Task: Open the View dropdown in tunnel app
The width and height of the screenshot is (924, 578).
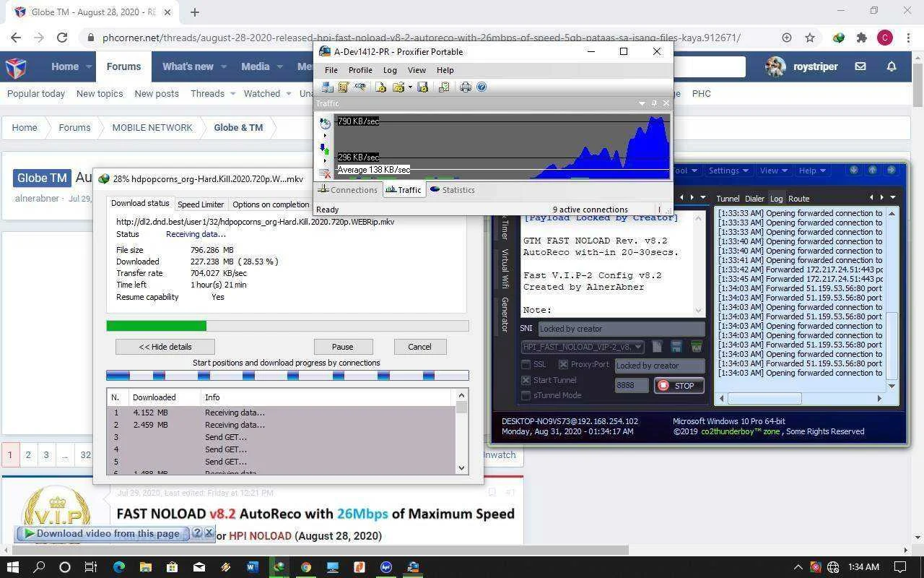Action: [x=774, y=171]
